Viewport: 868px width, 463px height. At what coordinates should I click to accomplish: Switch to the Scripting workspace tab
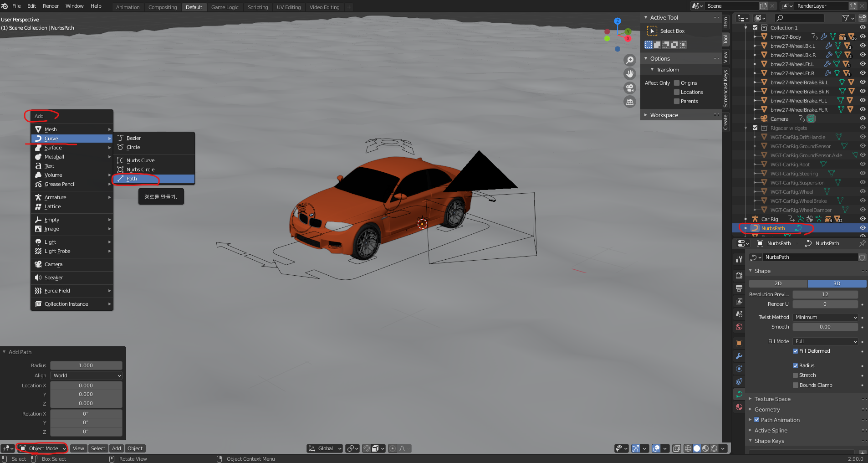[258, 7]
